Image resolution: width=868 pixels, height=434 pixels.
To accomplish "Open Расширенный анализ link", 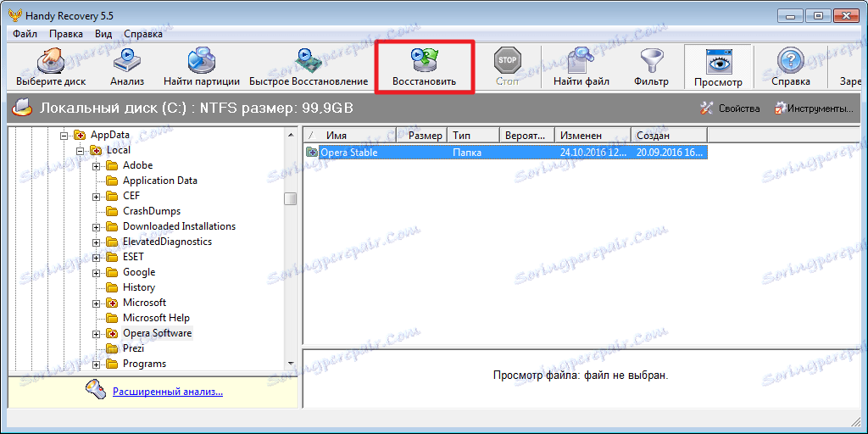I will [x=168, y=392].
